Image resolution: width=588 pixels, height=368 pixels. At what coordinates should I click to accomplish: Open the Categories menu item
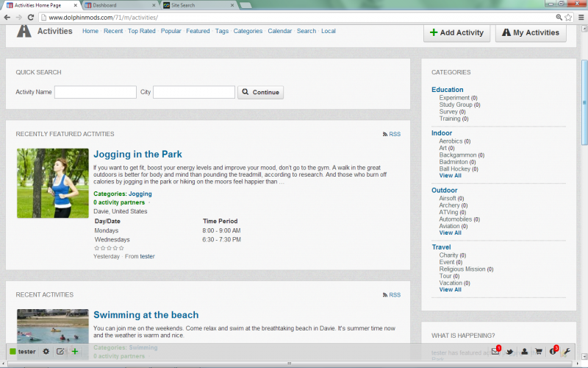[248, 31]
